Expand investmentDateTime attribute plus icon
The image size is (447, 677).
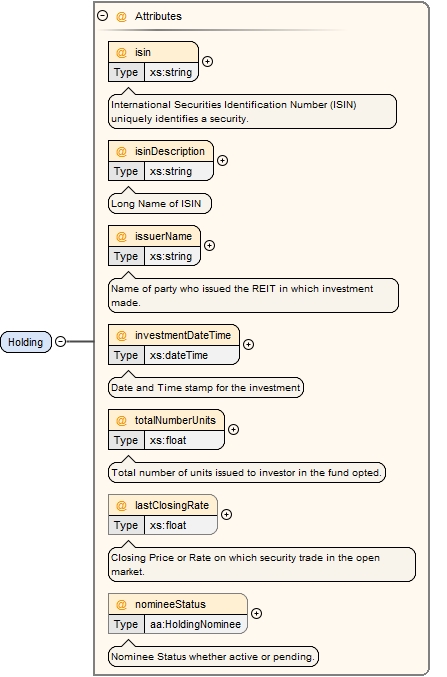tap(248, 345)
